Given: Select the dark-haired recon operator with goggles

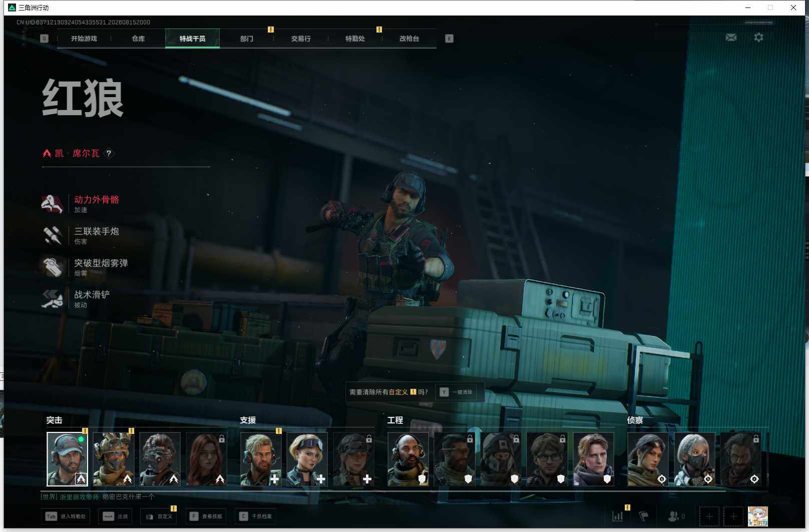Looking at the screenshot, I should point(648,459).
